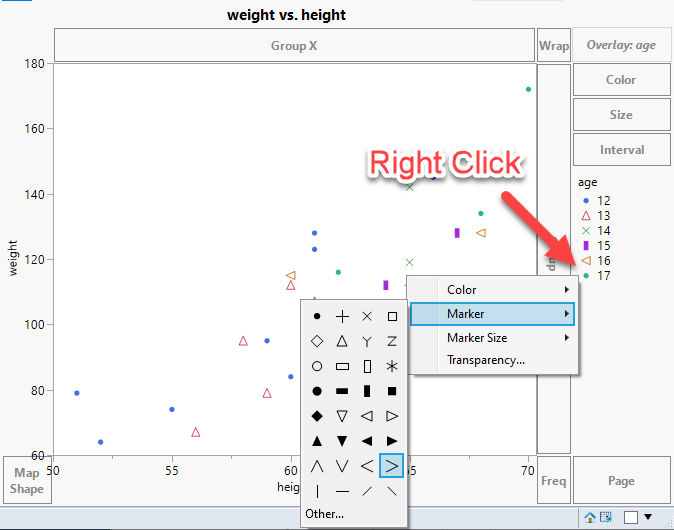
Task: Select the asterisk marker
Action: pos(392,367)
